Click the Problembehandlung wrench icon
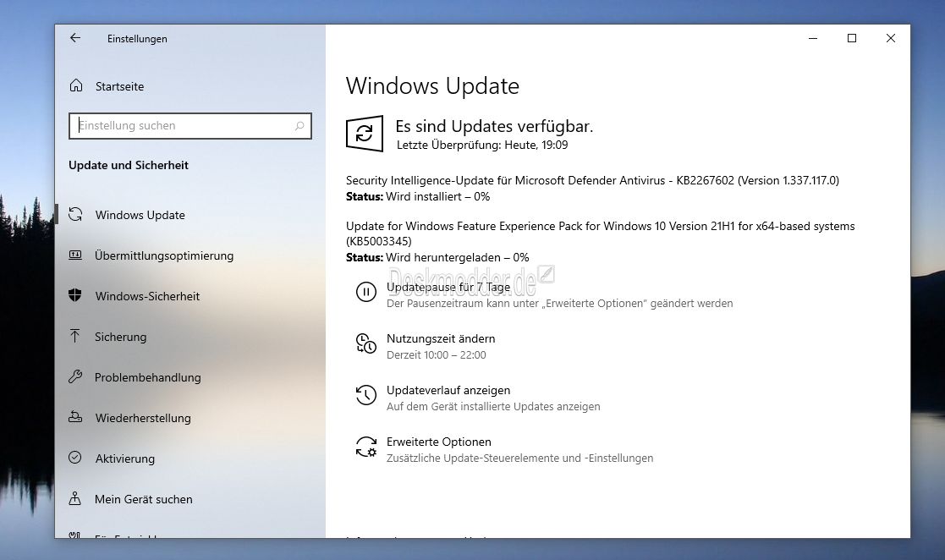This screenshot has width=945, height=560. click(75, 376)
